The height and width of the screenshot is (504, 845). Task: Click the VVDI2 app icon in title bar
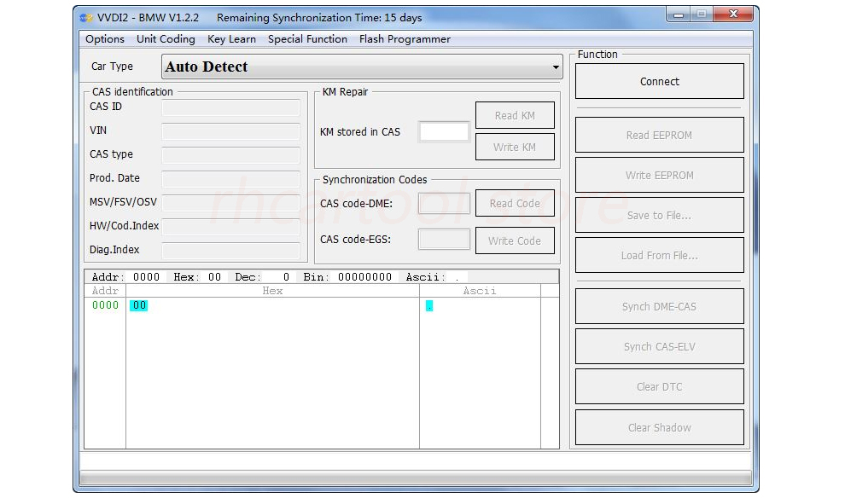pos(85,18)
